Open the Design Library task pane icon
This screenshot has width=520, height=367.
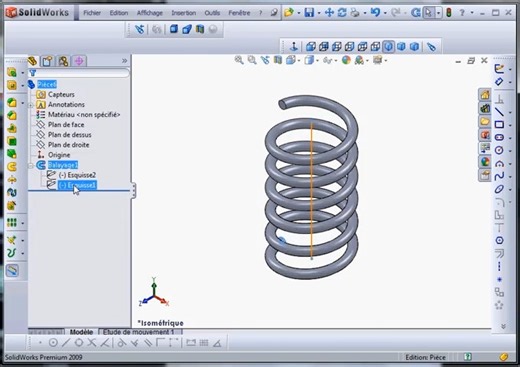coord(485,108)
